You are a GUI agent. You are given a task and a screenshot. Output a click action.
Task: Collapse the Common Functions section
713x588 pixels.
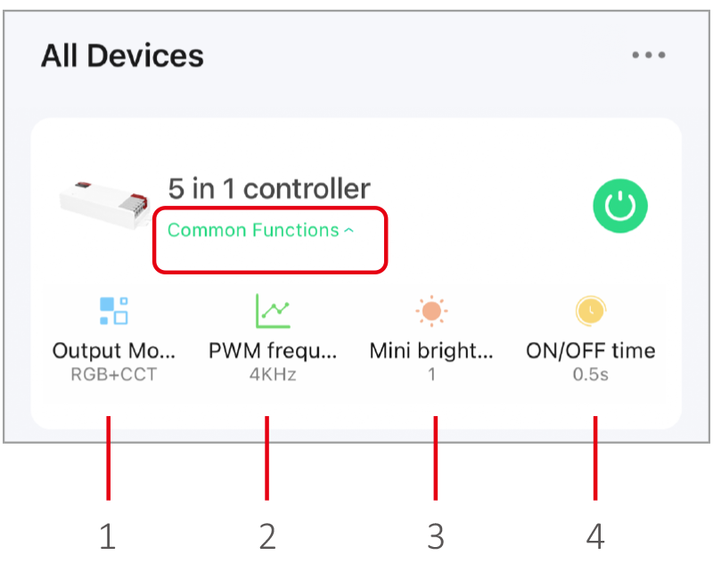click(x=260, y=230)
